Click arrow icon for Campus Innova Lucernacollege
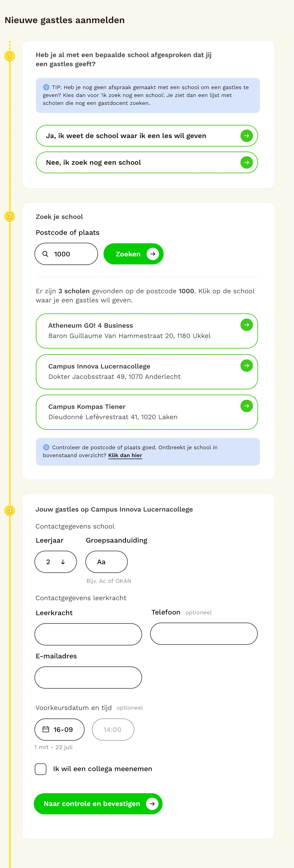 pyautogui.click(x=247, y=366)
